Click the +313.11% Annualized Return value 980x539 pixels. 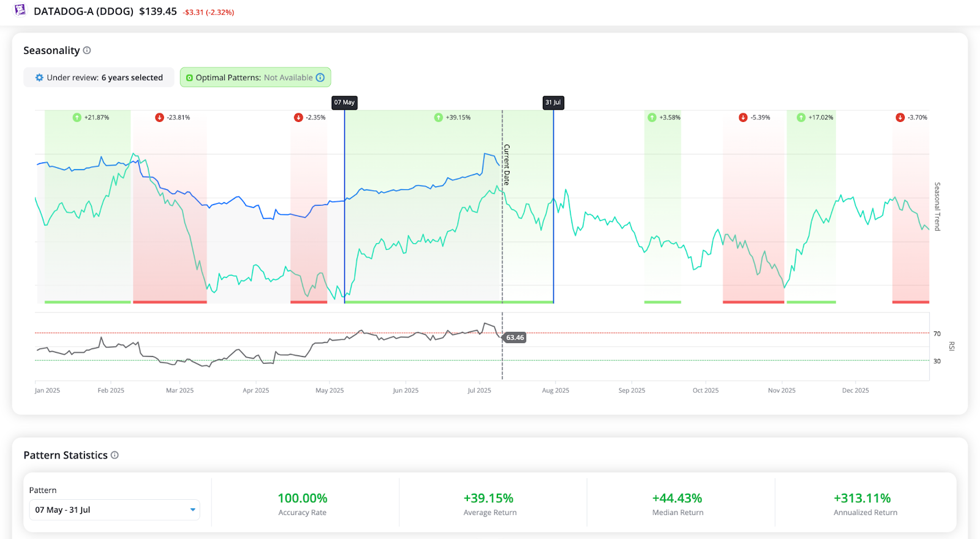click(862, 498)
